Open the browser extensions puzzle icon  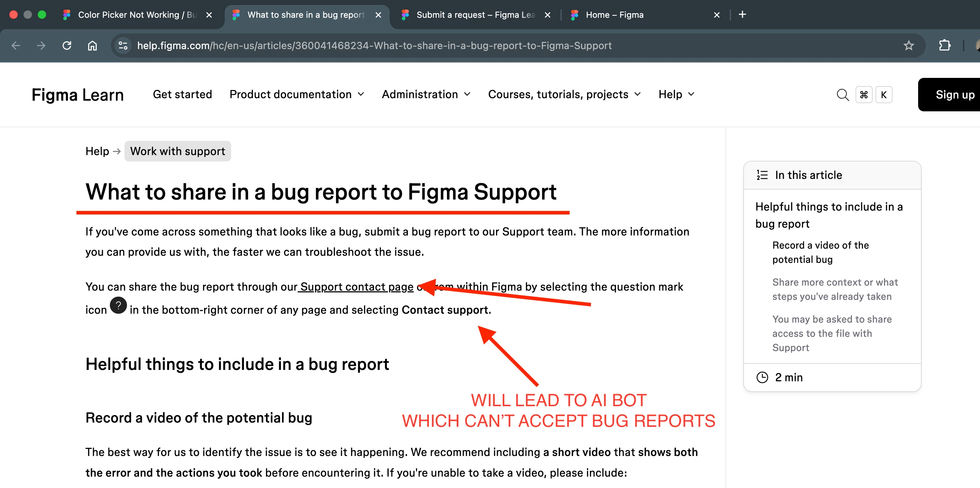[944, 46]
